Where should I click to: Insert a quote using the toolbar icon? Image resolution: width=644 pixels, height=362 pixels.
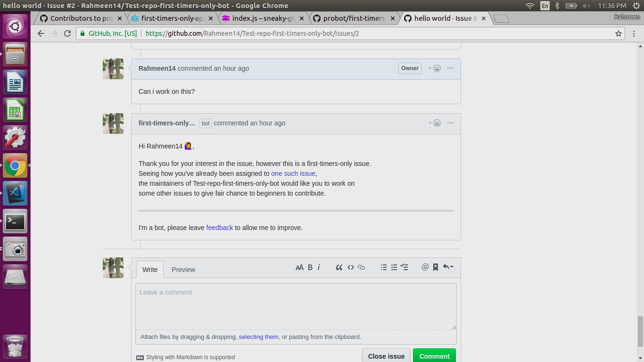339,267
